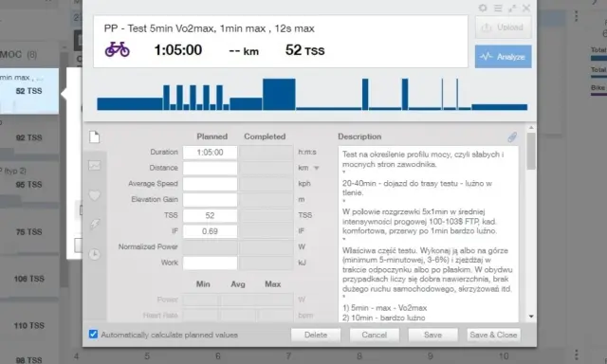Click the planned Work field
The width and height of the screenshot is (607, 364).
click(210, 263)
